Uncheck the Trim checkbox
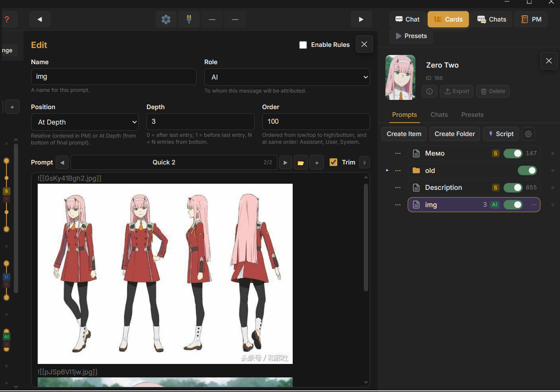Image resolution: width=560 pixels, height=392 pixels. click(x=333, y=162)
